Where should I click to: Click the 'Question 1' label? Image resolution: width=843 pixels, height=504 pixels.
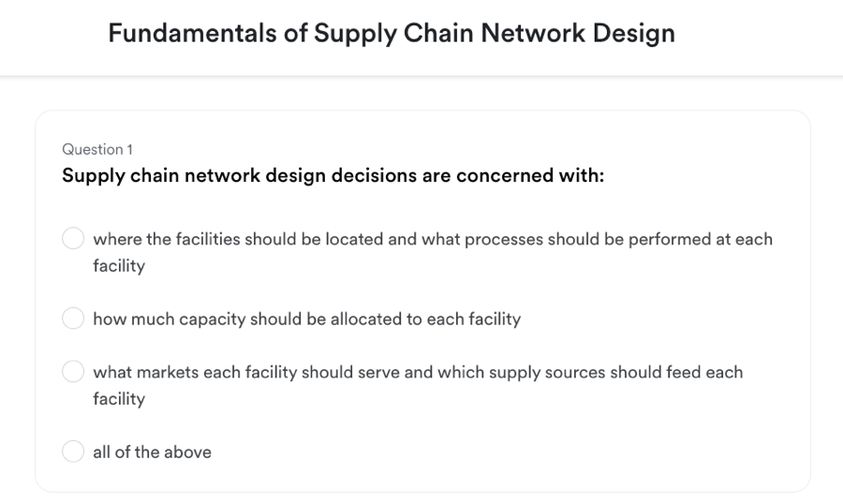97,150
